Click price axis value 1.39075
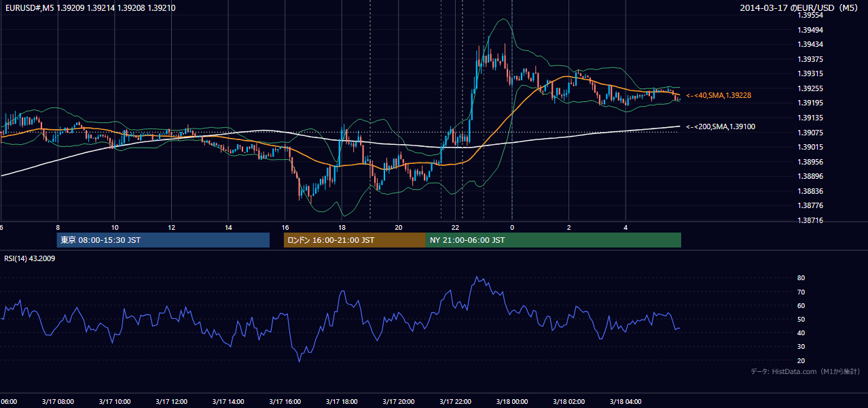The height and width of the screenshot is (408, 868). (810, 133)
